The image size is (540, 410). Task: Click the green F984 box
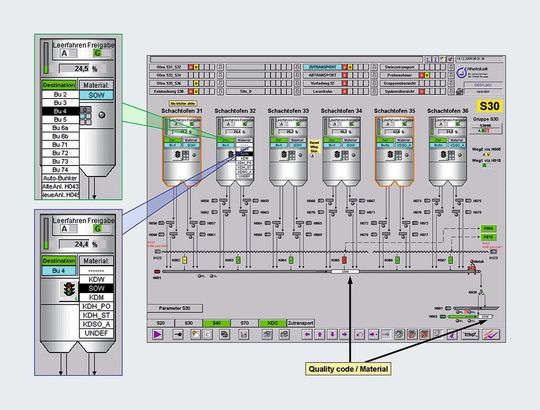[x=488, y=229]
